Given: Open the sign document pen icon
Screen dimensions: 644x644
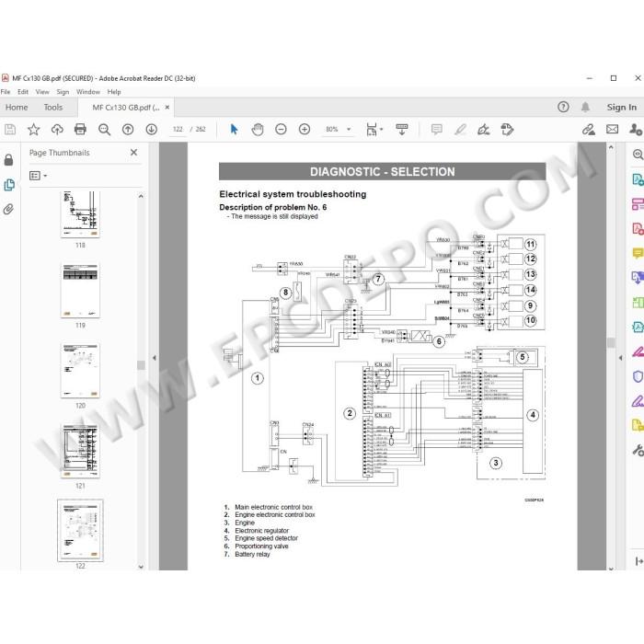Looking at the screenshot, I should (x=483, y=130).
